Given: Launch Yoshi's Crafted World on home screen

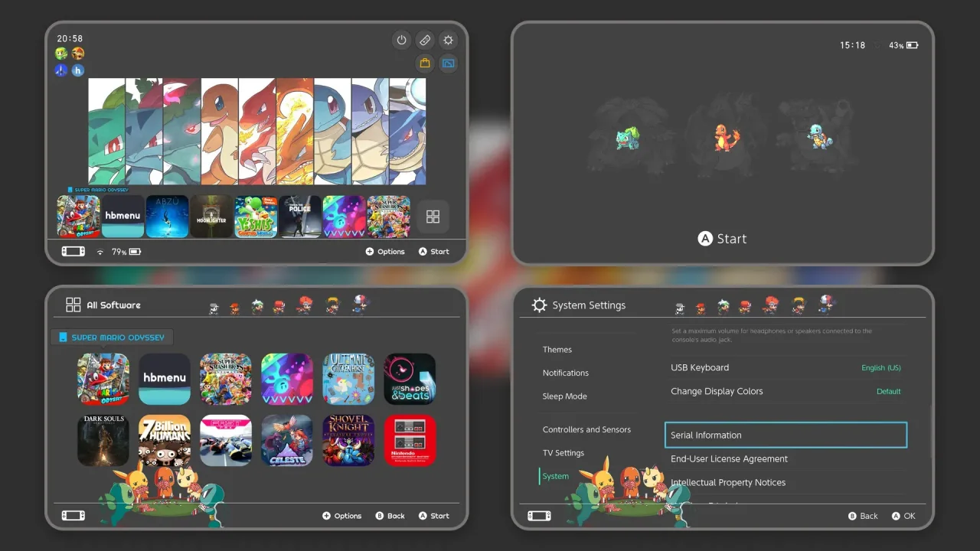Looking at the screenshot, I should (256, 217).
